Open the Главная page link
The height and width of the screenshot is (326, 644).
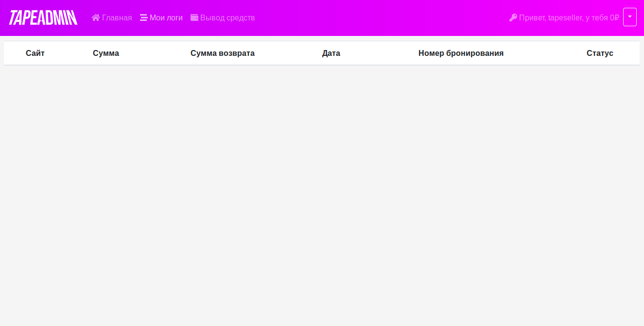point(117,17)
